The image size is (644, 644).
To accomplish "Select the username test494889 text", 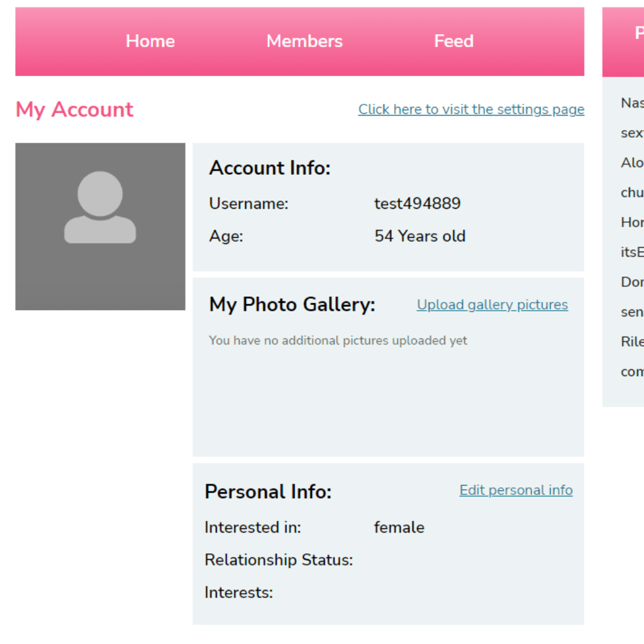I will (417, 204).
